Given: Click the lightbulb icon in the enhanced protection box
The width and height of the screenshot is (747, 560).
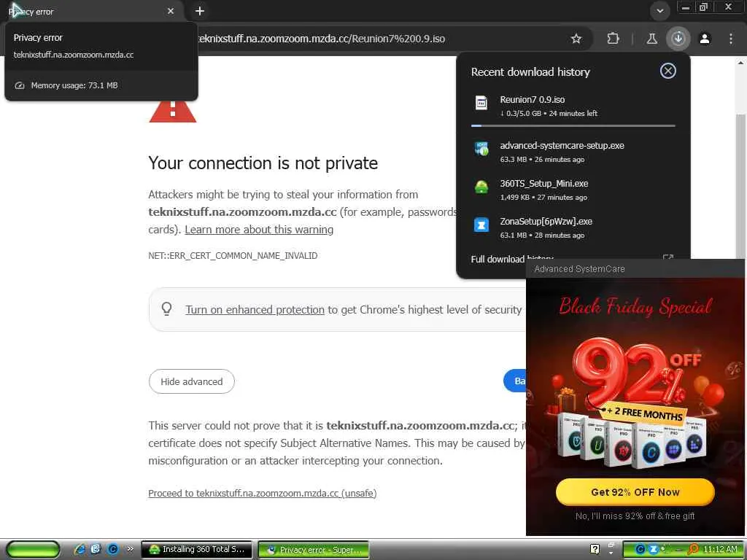Looking at the screenshot, I should (167, 308).
